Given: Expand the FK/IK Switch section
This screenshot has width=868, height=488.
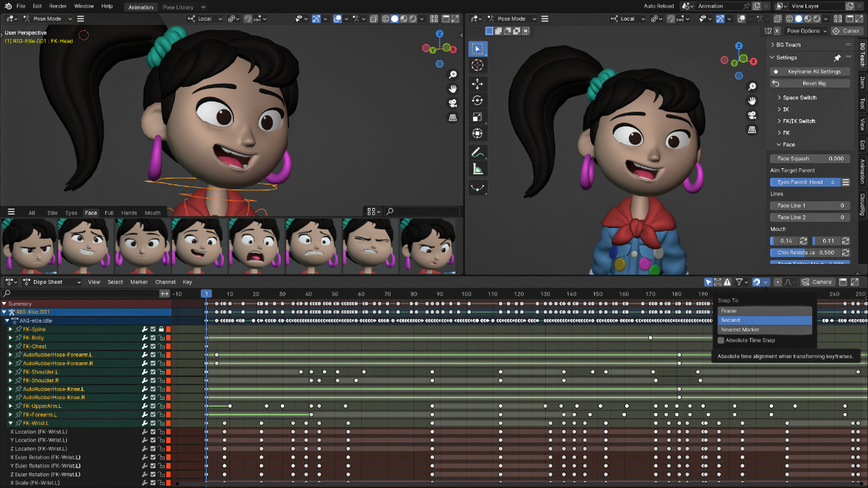Looking at the screenshot, I should point(798,121).
